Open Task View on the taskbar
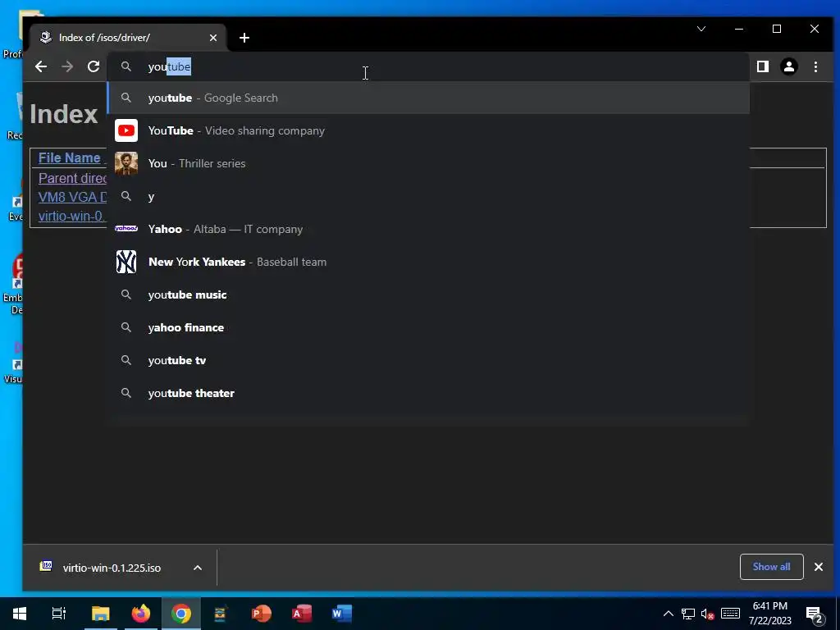The image size is (840, 630). tap(58, 614)
